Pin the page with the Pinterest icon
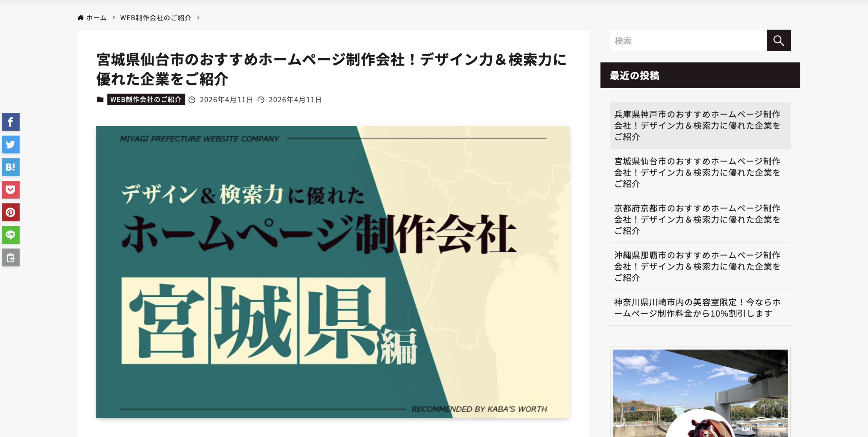The width and height of the screenshot is (868, 437). tap(11, 212)
